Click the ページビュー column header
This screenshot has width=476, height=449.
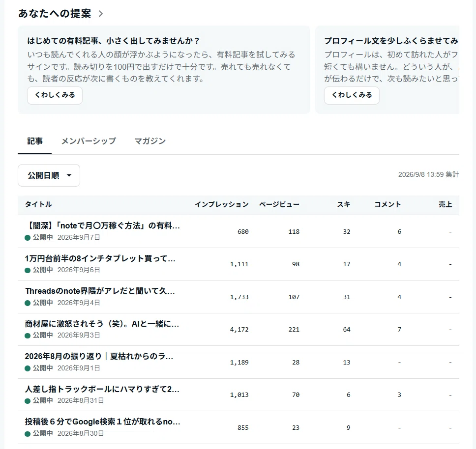click(279, 204)
